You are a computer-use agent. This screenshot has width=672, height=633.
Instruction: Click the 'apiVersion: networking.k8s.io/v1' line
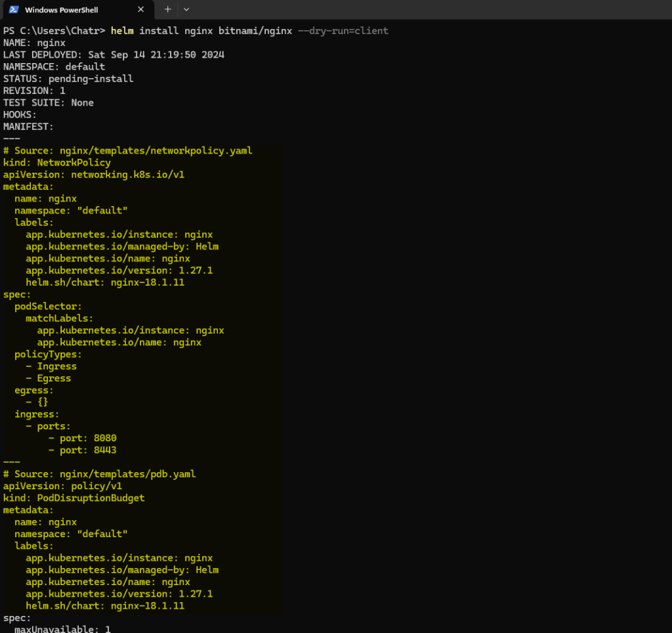click(x=94, y=175)
